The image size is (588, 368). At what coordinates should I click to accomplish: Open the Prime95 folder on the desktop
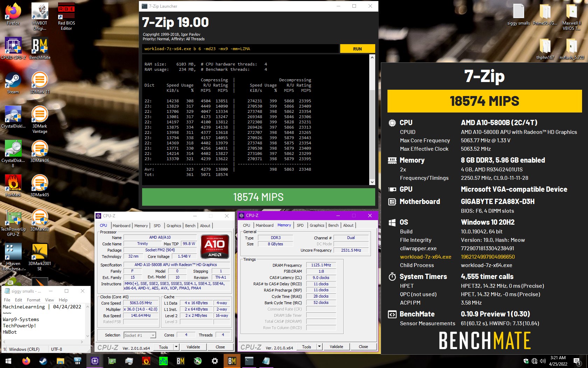pyautogui.click(x=545, y=14)
